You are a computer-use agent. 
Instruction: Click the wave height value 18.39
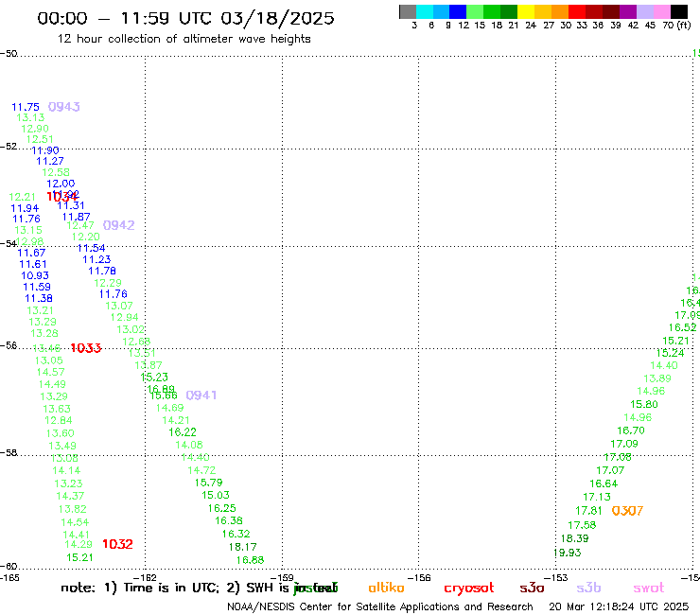574,538
